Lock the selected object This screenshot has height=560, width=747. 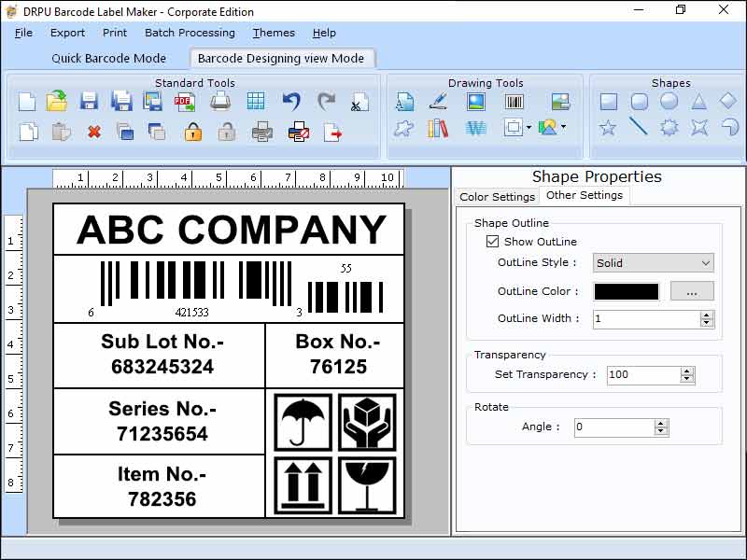(193, 131)
